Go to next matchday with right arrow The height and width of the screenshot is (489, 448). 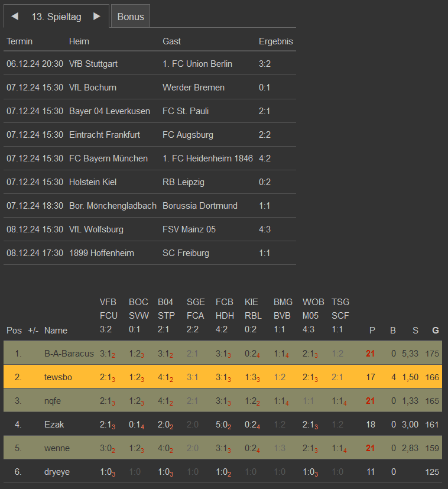point(97,17)
